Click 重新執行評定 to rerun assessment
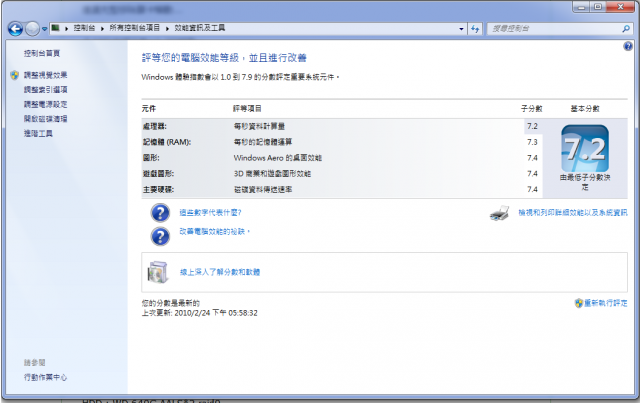The image size is (640, 403). tap(606, 303)
